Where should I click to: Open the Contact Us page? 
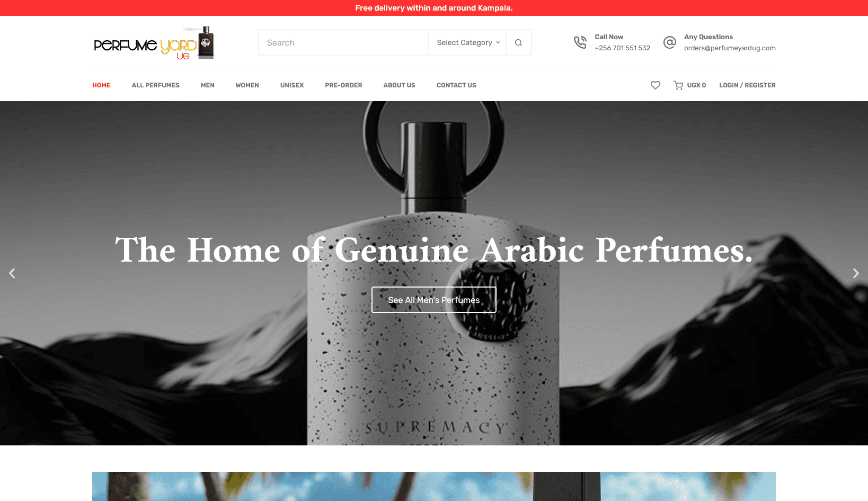click(456, 85)
